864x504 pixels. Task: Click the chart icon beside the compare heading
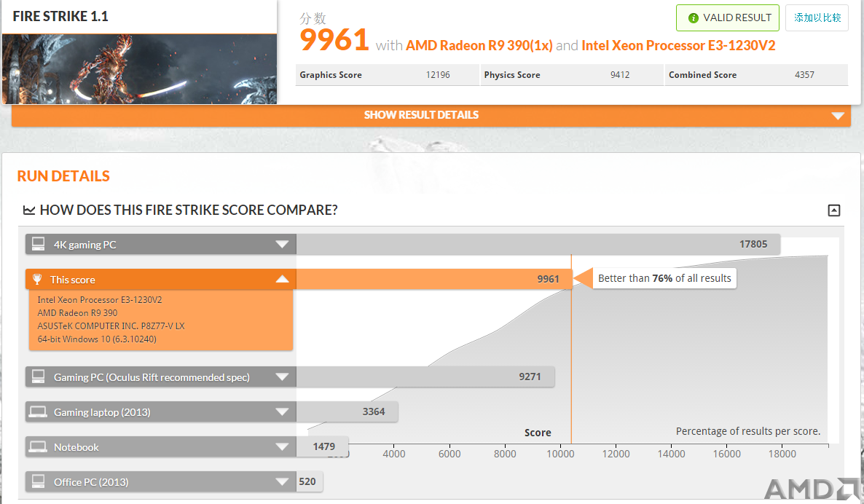point(28,210)
